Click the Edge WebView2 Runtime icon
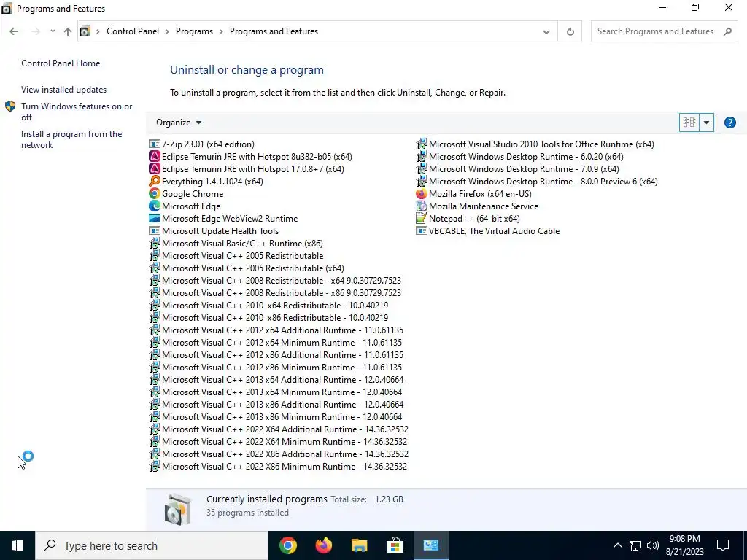Image resolution: width=747 pixels, height=560 pixels. (x=155, y=218)
